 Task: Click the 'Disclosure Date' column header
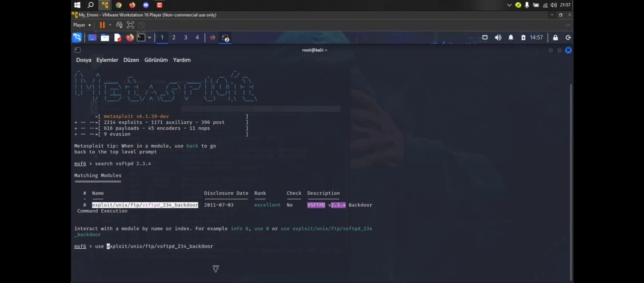[x=226, y=193]
